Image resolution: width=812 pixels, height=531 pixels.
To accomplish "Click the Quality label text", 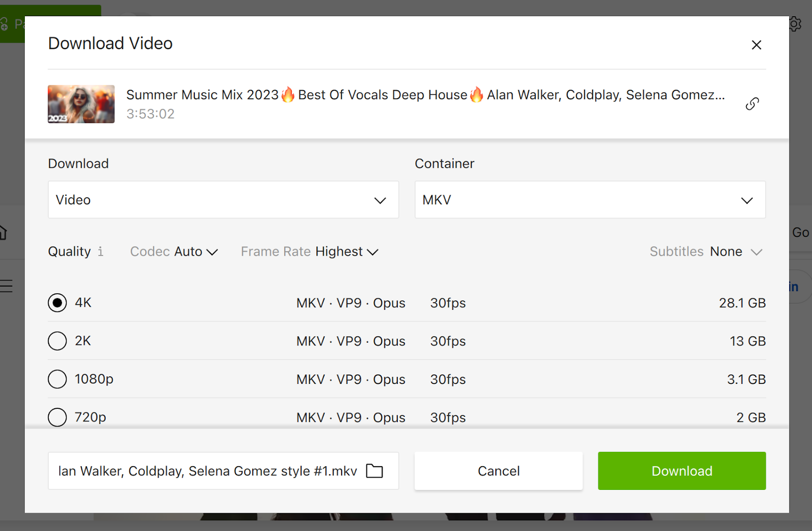I will pyautogui.click(x=70, y=252).
